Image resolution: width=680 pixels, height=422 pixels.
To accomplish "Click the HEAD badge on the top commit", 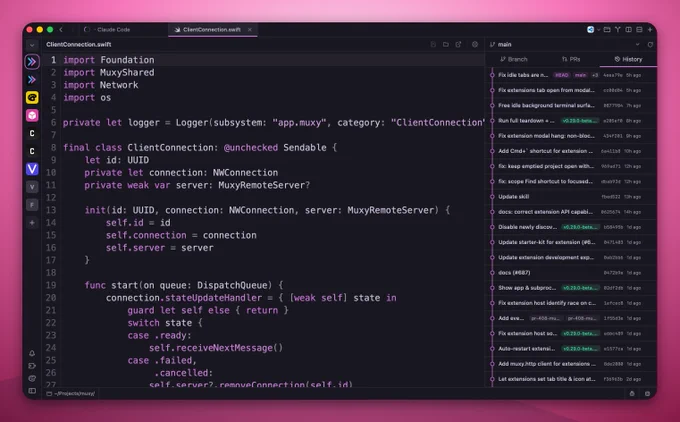I will tap(562, 75).
